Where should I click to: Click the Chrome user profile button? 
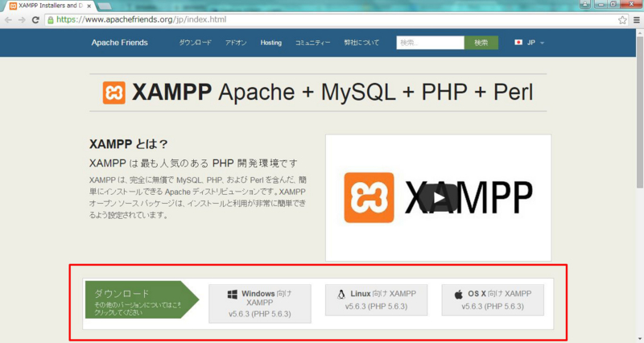click(x=585, y=4)
